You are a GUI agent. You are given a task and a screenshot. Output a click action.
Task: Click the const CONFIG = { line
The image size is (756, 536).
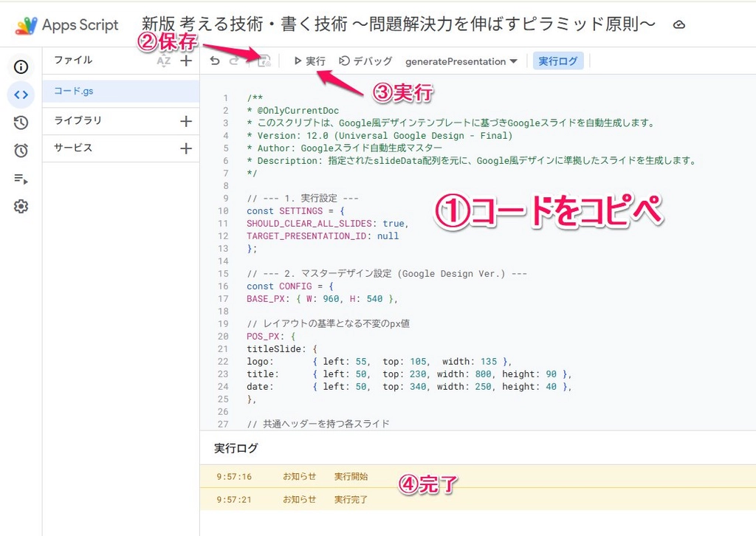pyautogui.click(x=289, y=286)
